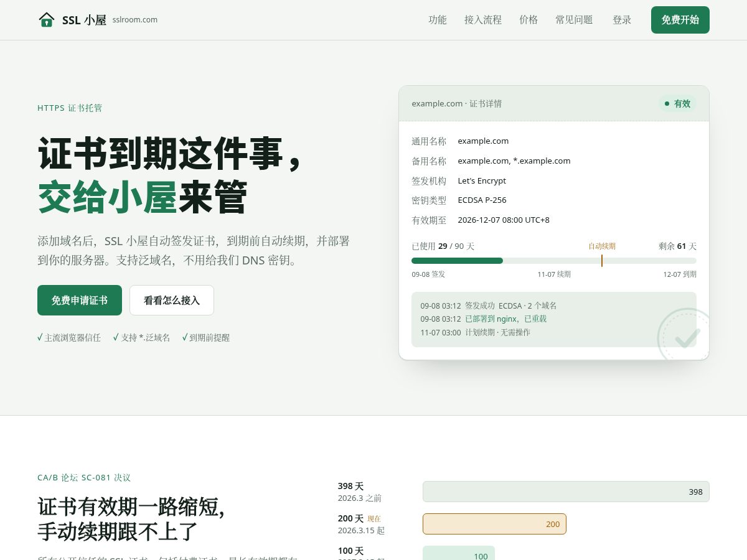Click the 398 days validity bar
This screenshot has height=560, width=747.
pos(566,492)
